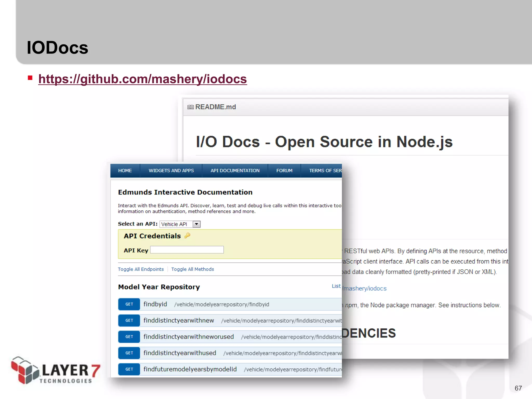This screenshot has width=532, height=399.
Task: Click the README.md file title
Action: 216,107
